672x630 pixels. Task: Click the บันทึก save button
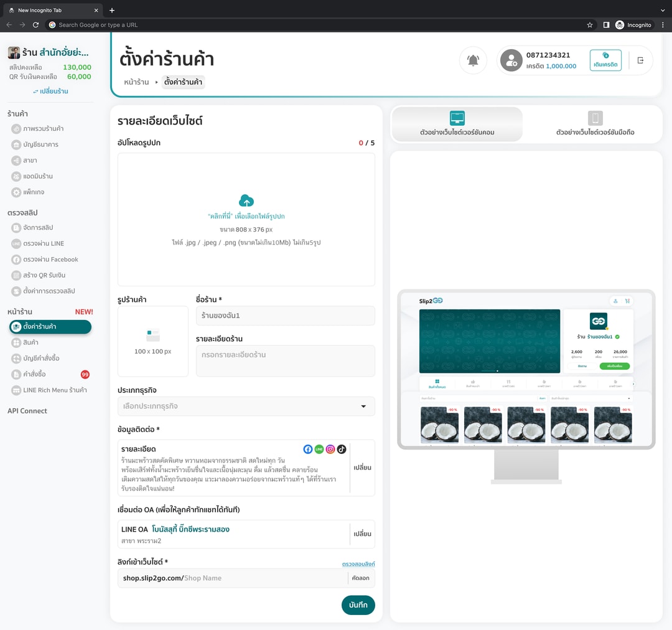pos(358,605)
